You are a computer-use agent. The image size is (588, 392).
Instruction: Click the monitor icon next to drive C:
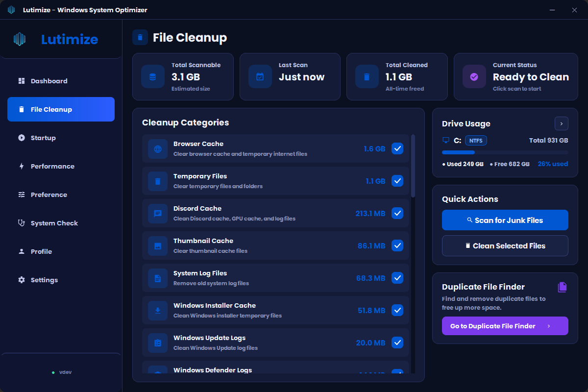pos(446,141)
